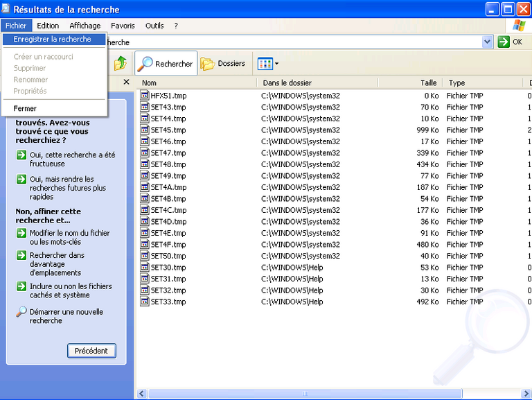Open the Outils menu
This screenshot has height=400, width=532.
pos(154,26)
